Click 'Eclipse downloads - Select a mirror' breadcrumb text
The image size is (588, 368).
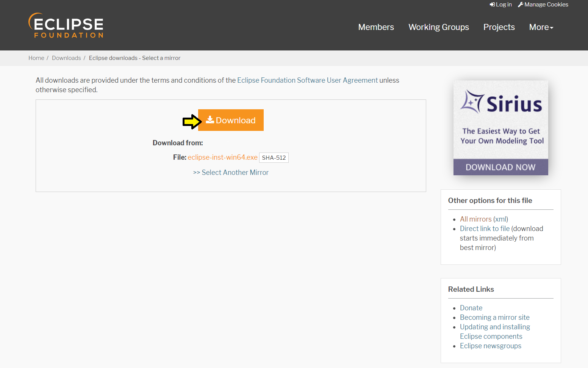point(134,58)
